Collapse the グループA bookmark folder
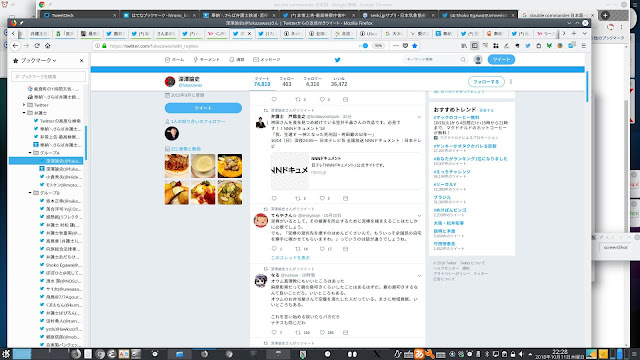The height and width of the screenshot is (360, 640). point(30,153)
